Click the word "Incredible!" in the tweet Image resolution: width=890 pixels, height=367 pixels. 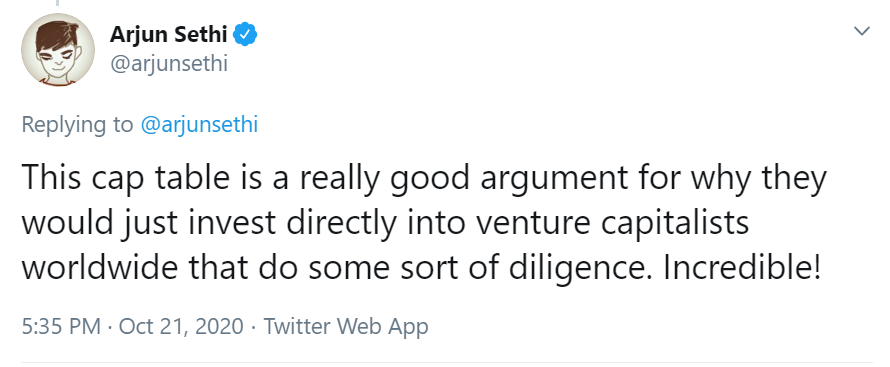click(x=741, y=269)
